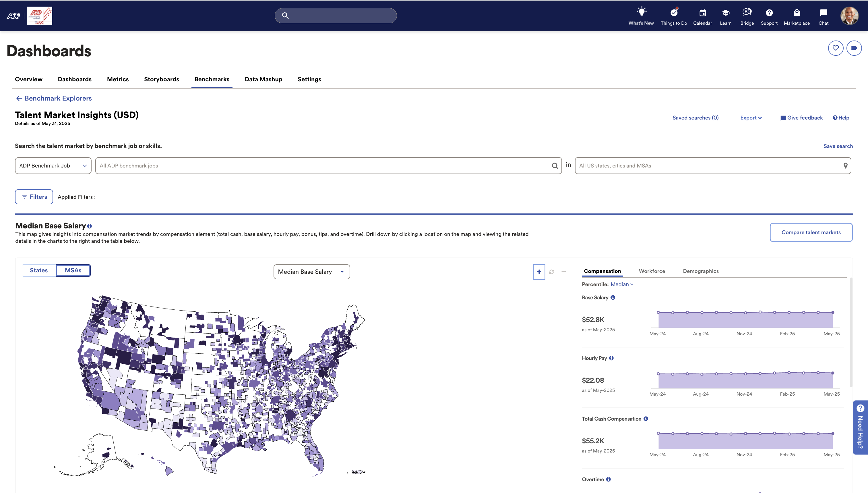The image size is (868, 493).
Task: Open Chat
Action: coord(823,16)
